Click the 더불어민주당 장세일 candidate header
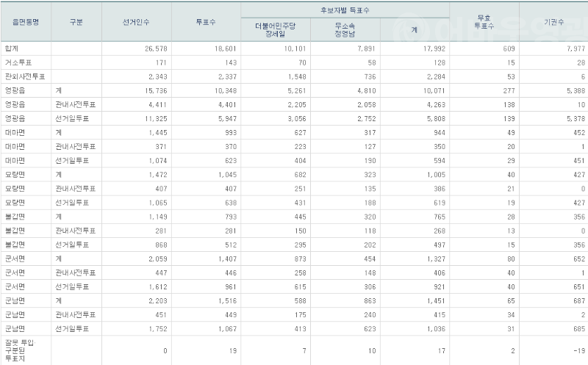Viewport: 588px width, 365px height. tap(273, 29)
